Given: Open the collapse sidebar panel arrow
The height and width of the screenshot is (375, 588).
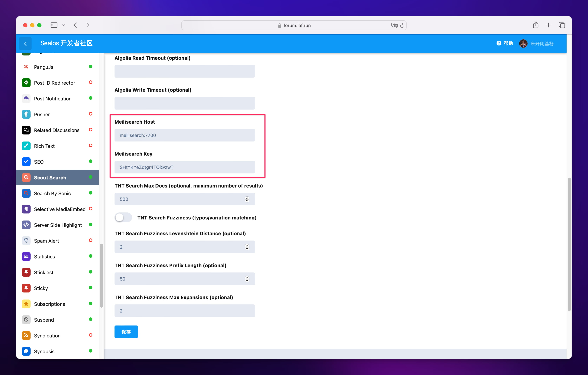Looking at the screenshot, I should point(26,43).
